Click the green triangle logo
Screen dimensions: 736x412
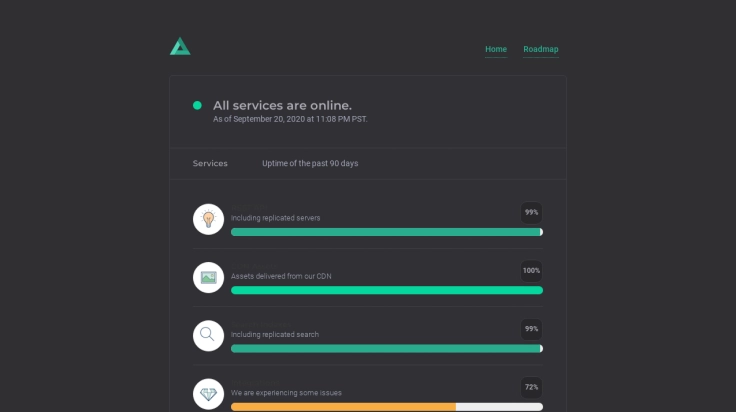180,46
